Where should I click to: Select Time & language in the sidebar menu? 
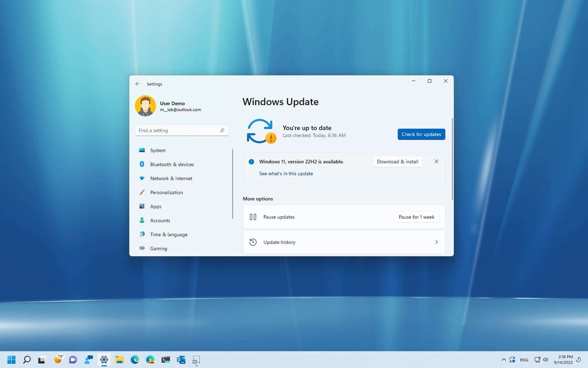pos(168,234)
